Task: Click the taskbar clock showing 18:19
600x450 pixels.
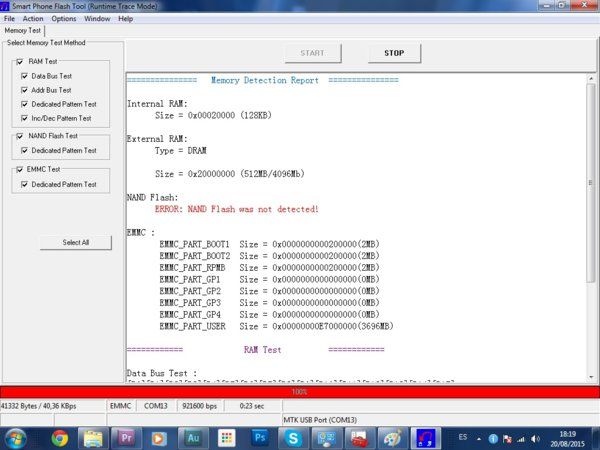Action: [x=568, y=439]
